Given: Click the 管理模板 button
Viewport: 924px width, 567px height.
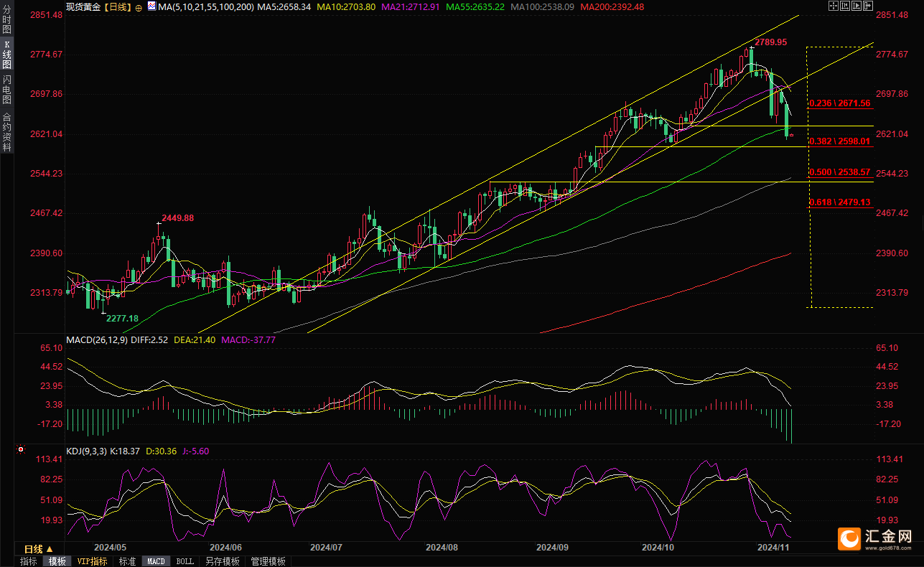Looking at the screenshot, I should (268, 561).
